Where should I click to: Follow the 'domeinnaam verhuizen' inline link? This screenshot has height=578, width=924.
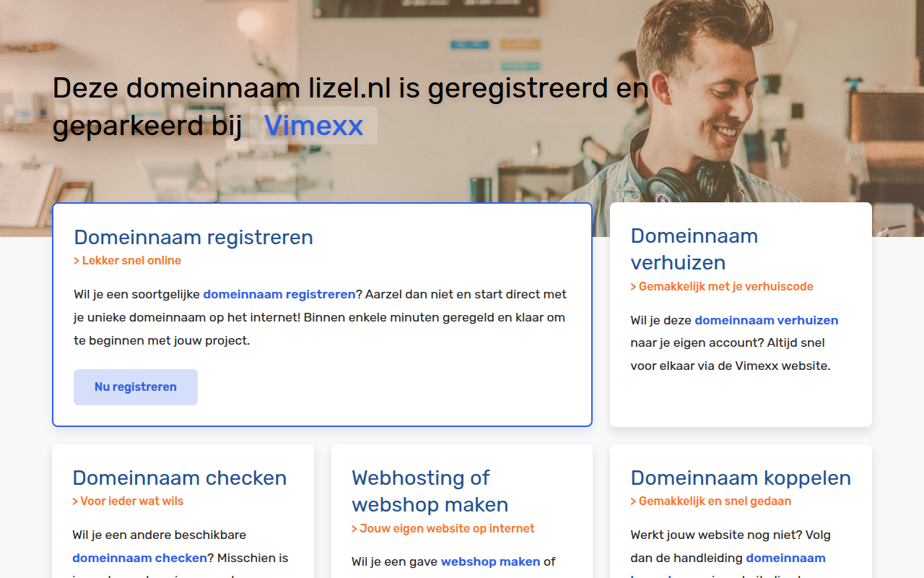click(767, 320)
